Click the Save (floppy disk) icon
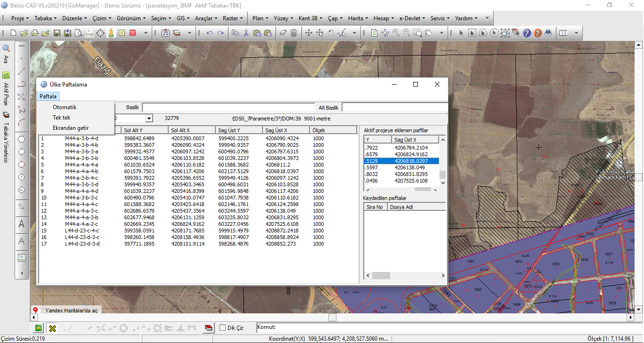Image resolution: width=644 pixels, height=343 pixels. click(x=57, y=33)
